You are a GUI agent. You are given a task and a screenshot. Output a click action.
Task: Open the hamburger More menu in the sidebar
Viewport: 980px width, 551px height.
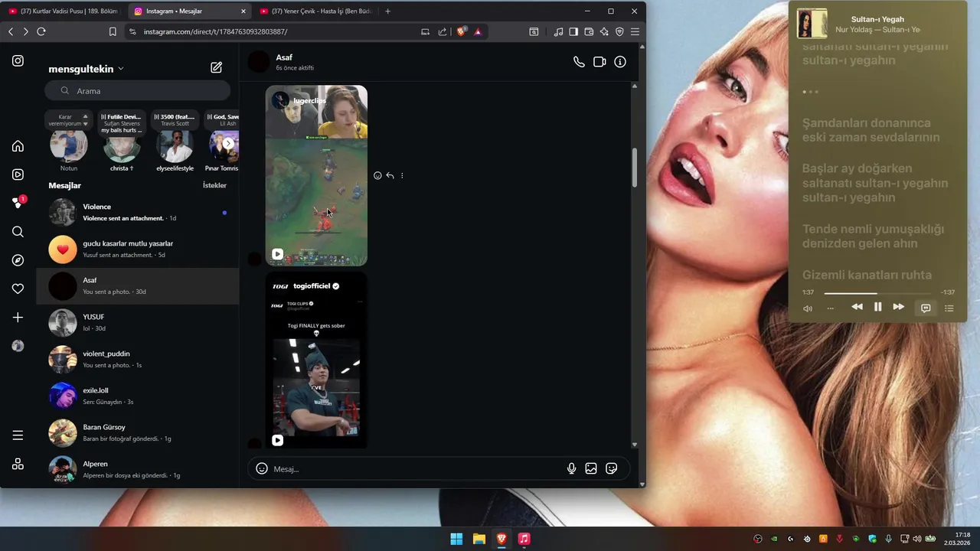18,435
